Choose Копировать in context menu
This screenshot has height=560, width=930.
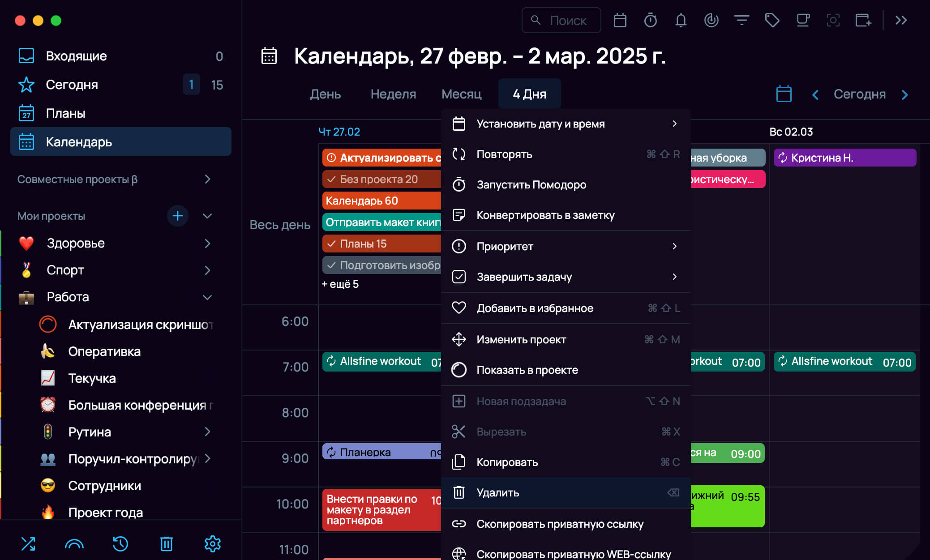566,462
